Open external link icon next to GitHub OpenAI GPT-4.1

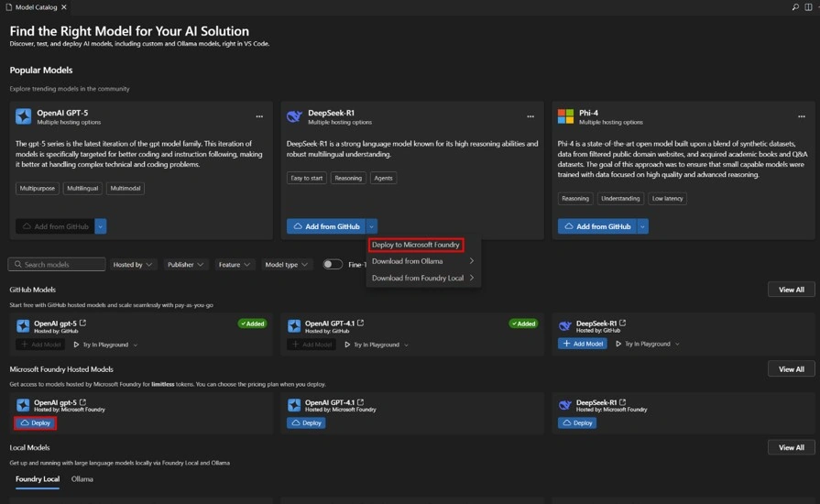[360, 323]
